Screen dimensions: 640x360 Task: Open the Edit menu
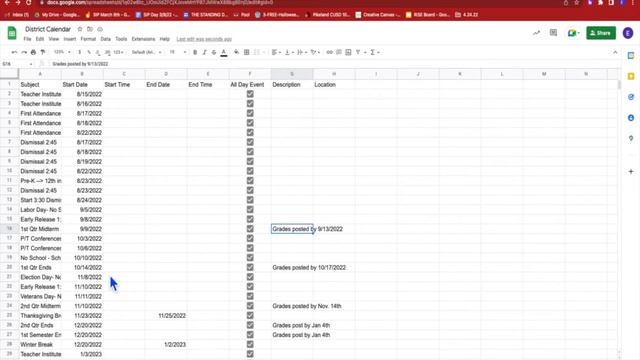pos(40,39)
